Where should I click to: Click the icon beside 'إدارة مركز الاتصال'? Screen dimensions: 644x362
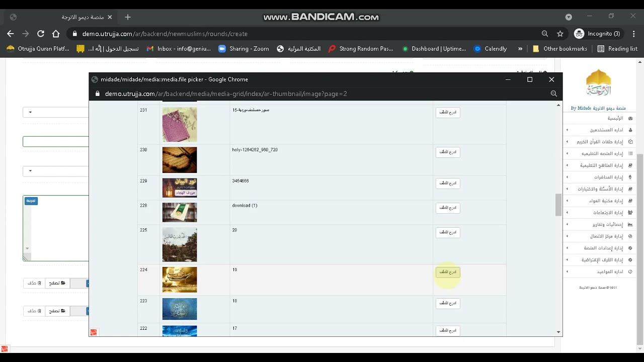click(630, 236)
